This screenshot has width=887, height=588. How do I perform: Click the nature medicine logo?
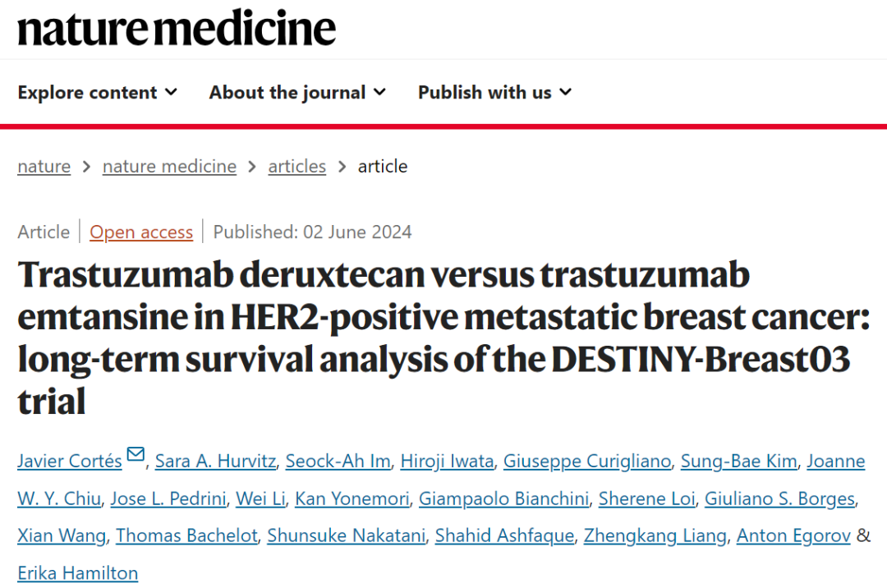pyautogui.click(x=177, y=28)
